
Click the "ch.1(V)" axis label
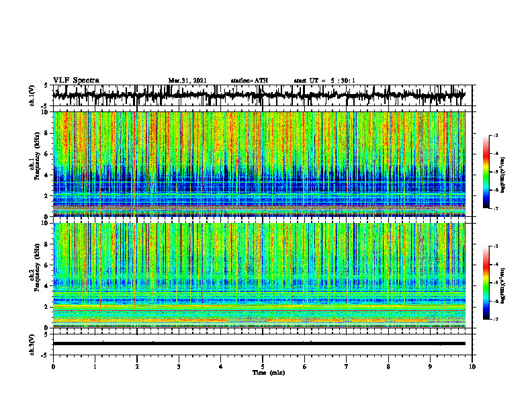[32, 95]
